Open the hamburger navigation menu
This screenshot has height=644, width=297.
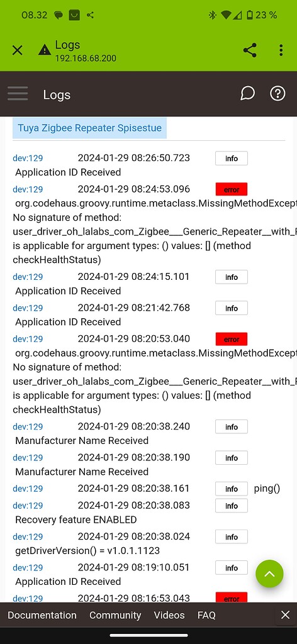point(18,94)
